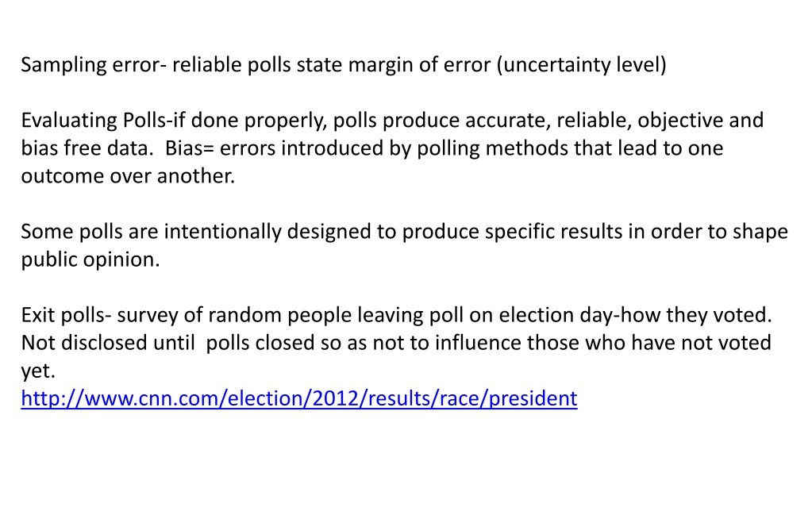This screenshot has height=515, width=812.
Task: Click the words 'public opinion.'
Action: click(90, 259)
